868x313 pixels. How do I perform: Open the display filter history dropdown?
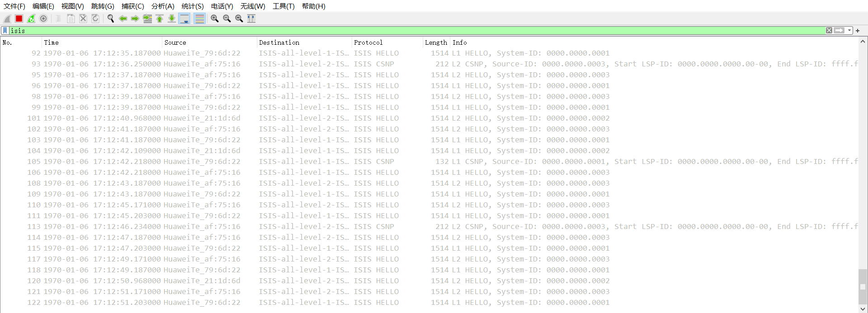click(x=849, y=30)
